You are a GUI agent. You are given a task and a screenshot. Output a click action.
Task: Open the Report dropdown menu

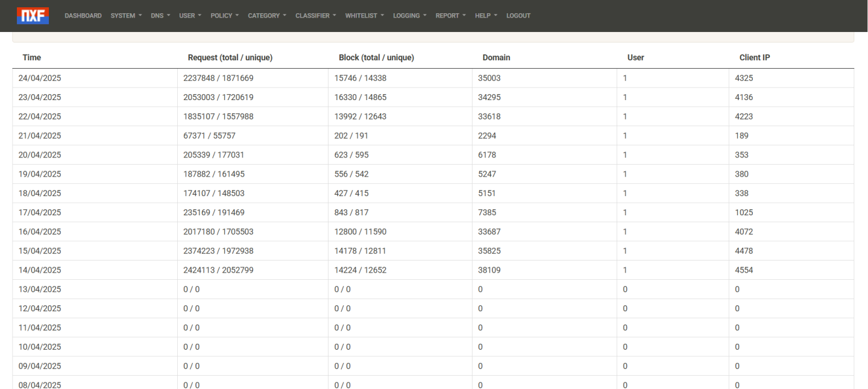450,16
